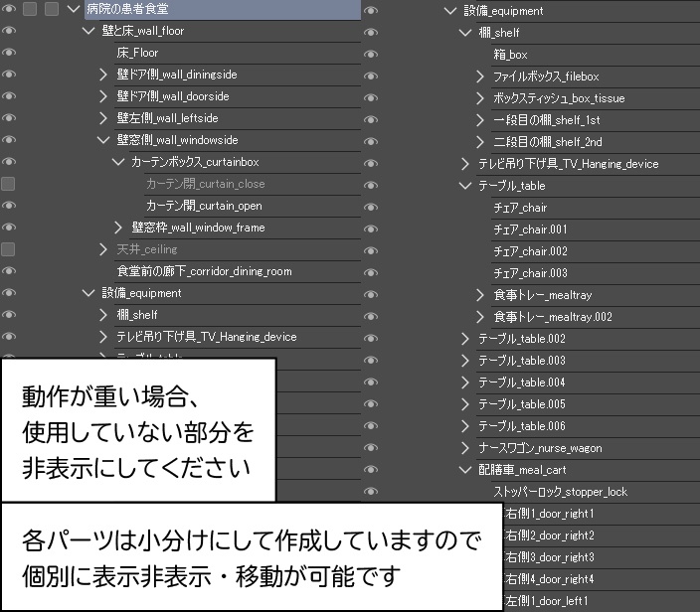The height and width of the screenshot is (612, 700).
Task: Collapse 設備_equipment group in the right panel
Action: pyautogui.click(x=450, y=10)
